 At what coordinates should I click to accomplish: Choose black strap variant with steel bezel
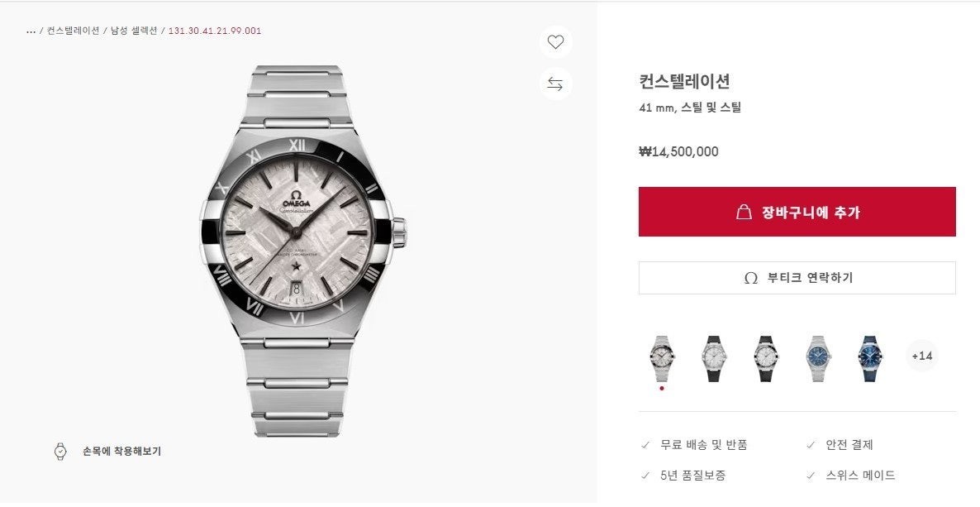[x=713, y=357]
